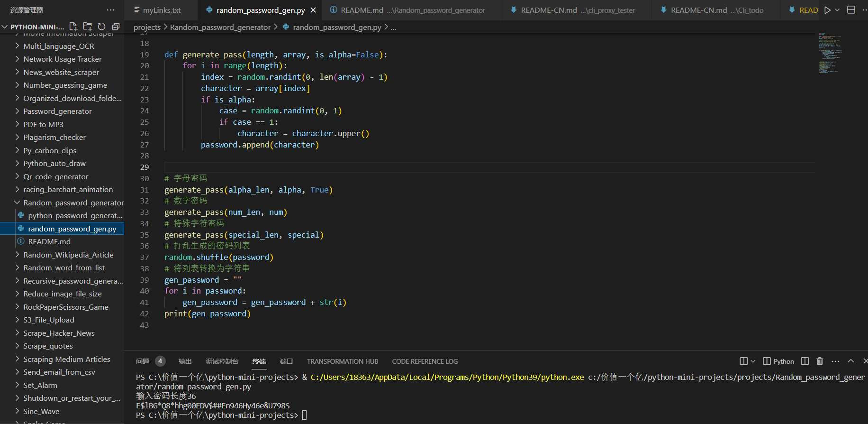Screen dimensions: 868x424
Task: Focus the terminal prompt input
Action: 305,415
